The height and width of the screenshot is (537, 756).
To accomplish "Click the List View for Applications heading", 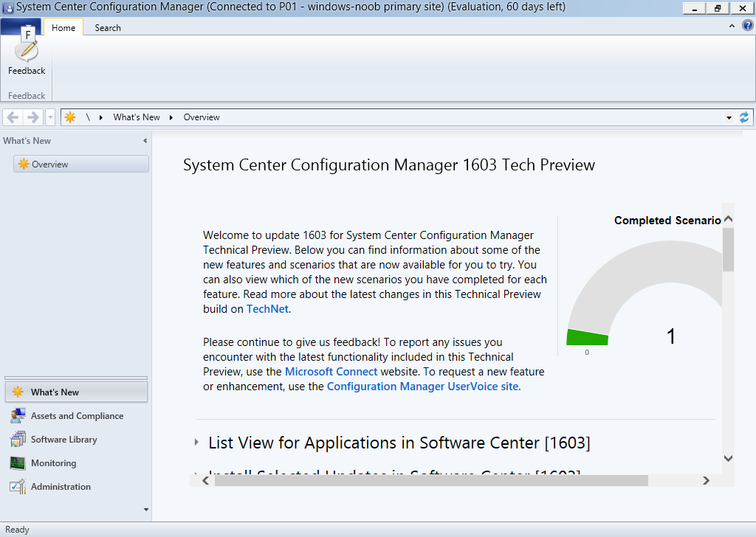I will [399, 443].
